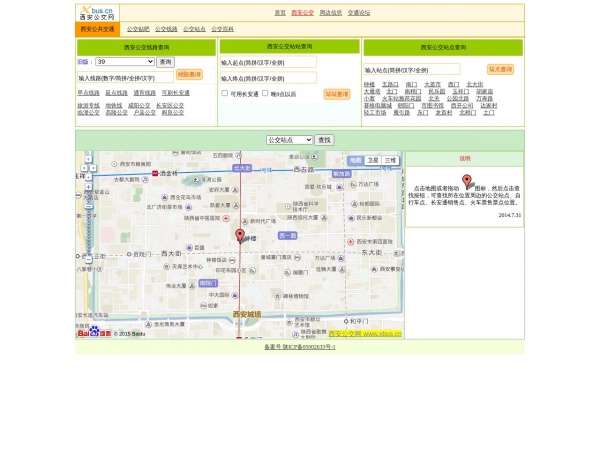Click the xbus.cn site logo
The width and height of the screenshot is (600, 450).
tap(97, 12)
